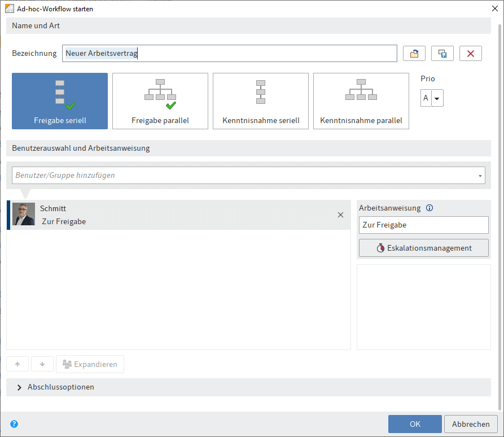Screen dimensions: 504x437
Task: Click the Expandieren button
Action: coord(90,364)
